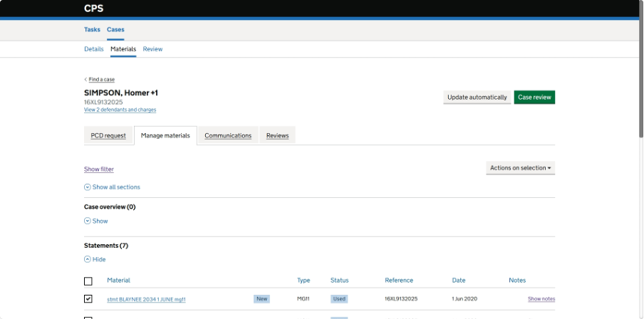
Task: Switch to the Review sub-tab
Action: coord(152,49)
